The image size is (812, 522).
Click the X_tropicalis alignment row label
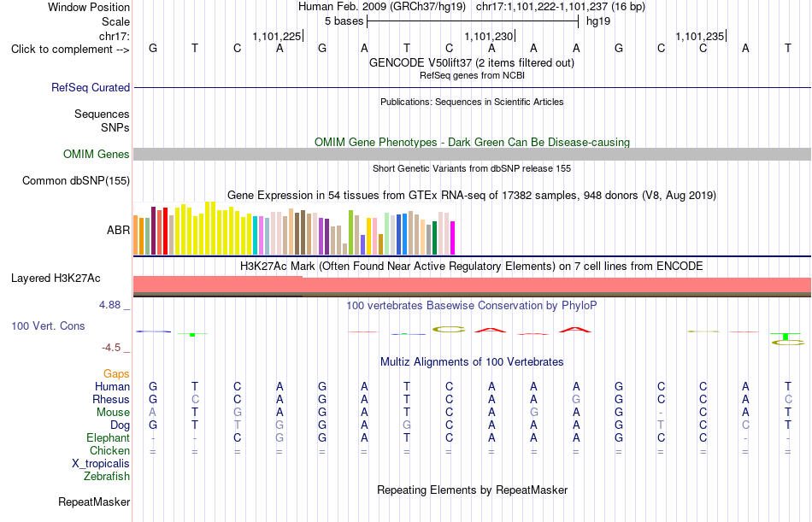coord(101,464)
